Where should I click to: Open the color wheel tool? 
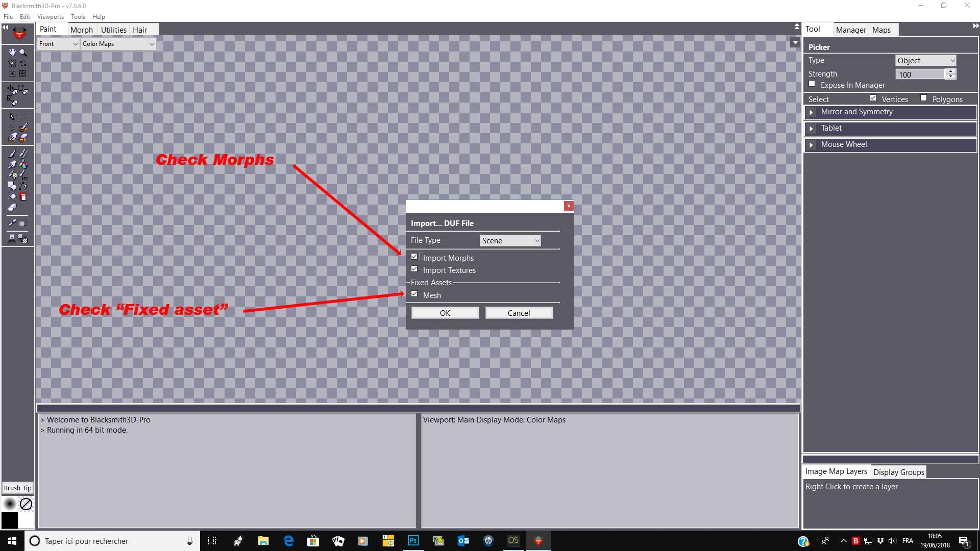click(24, 166)
